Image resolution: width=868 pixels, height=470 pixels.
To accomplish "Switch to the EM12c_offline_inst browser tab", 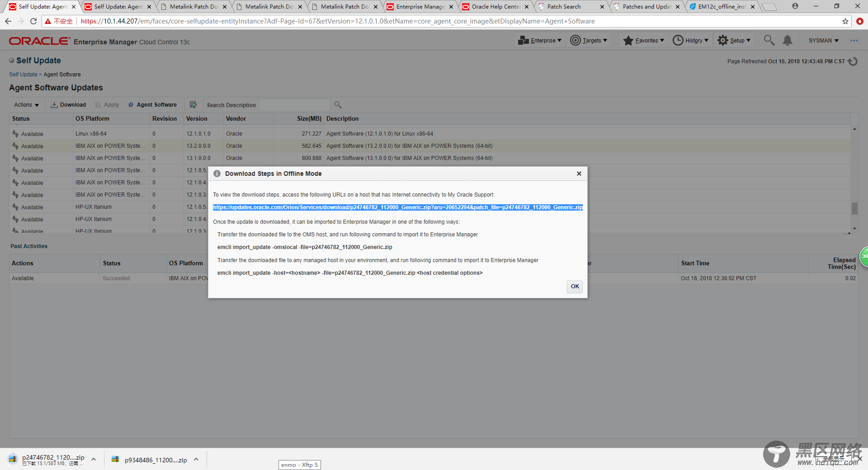I will click(x=722, y=7).
